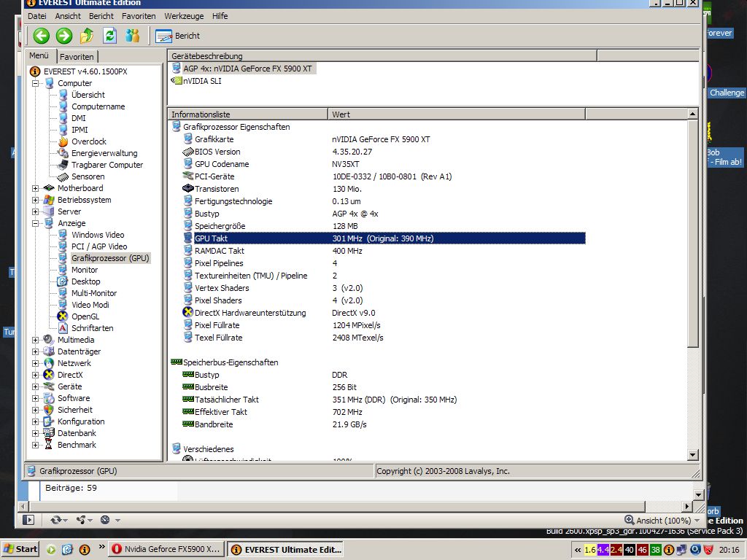
Task: Click the Informationsliste column header
Action: click(248, 114)
